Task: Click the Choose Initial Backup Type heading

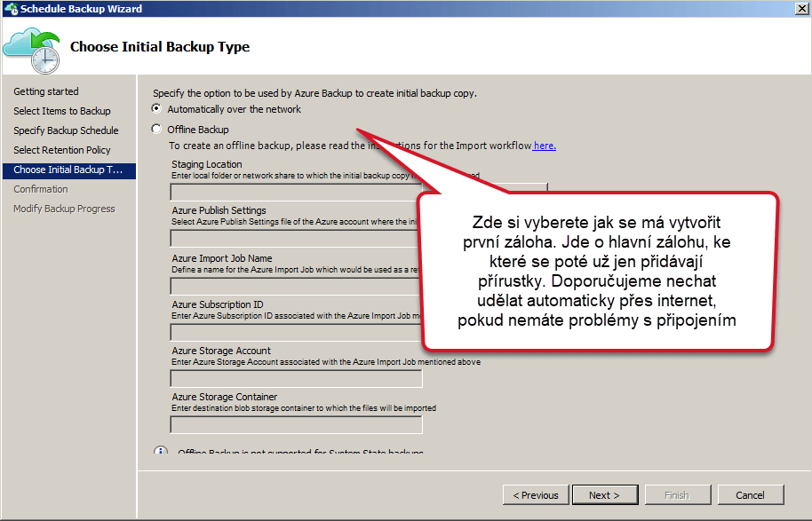Action: (x=160, y=47)
